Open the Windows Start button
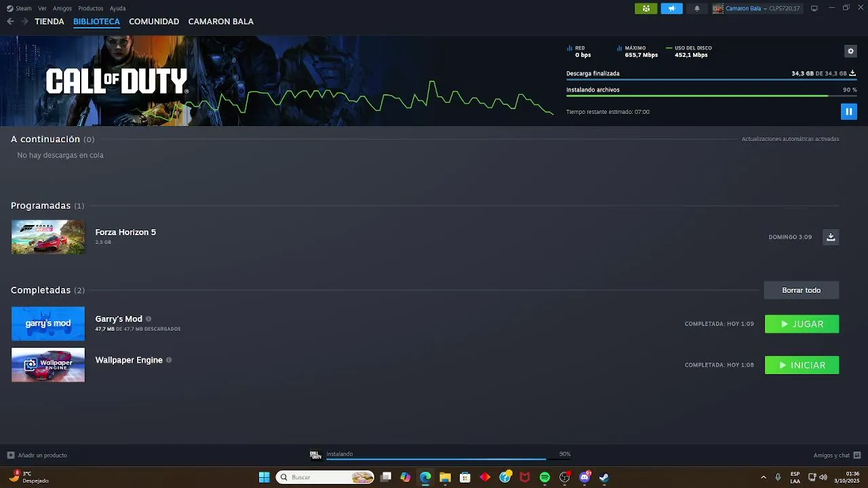Image resolution: width=868 pixels, height=488 pixels. 264,477
